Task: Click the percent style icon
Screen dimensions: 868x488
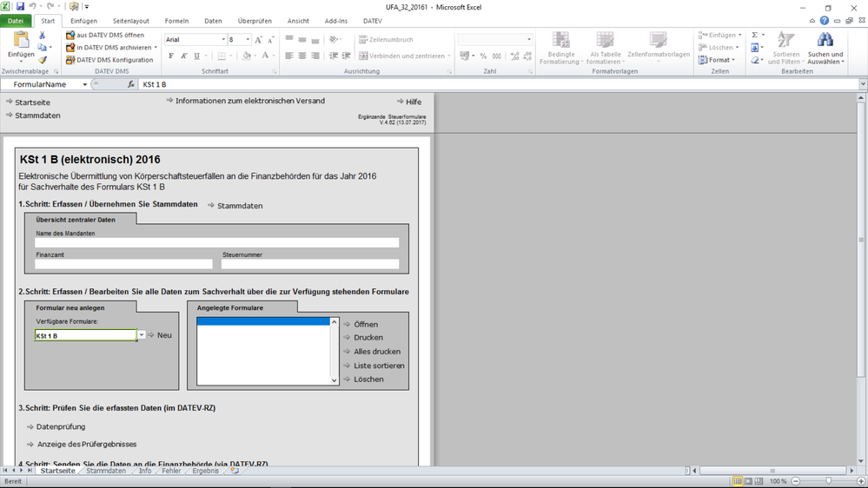Action: tap(483, 56)
